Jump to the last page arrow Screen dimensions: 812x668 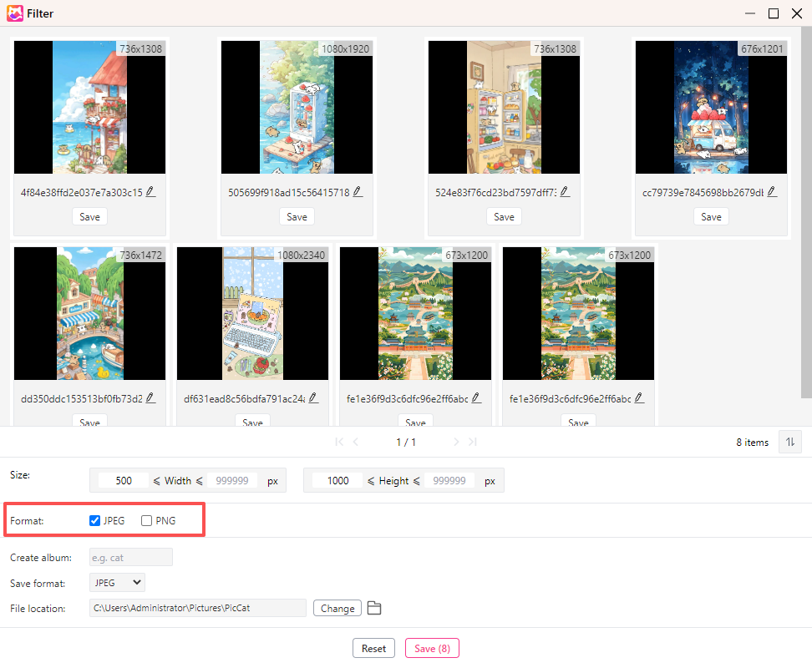coord(472,442)
